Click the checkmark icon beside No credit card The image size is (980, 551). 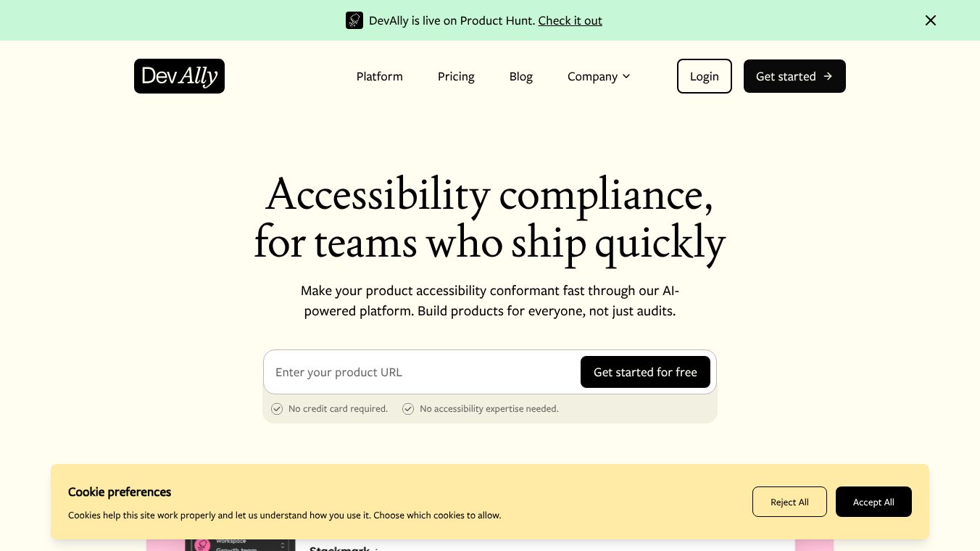coord(277,409)
